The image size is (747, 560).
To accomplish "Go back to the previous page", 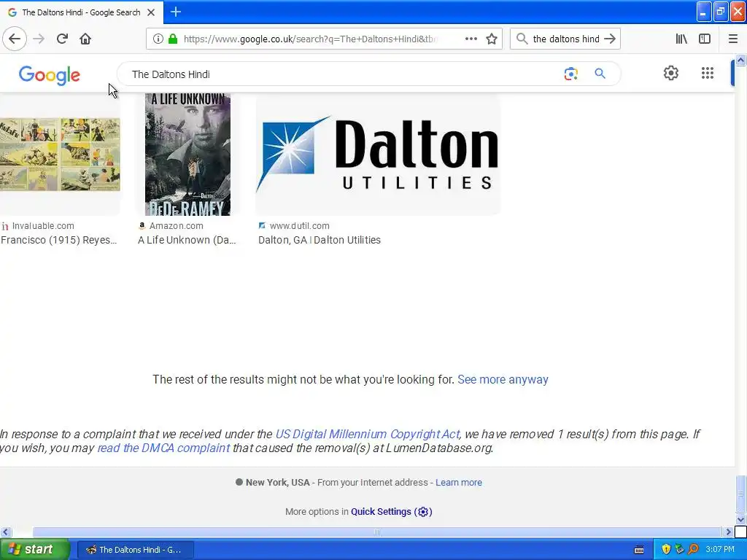I will pos(15,39).
